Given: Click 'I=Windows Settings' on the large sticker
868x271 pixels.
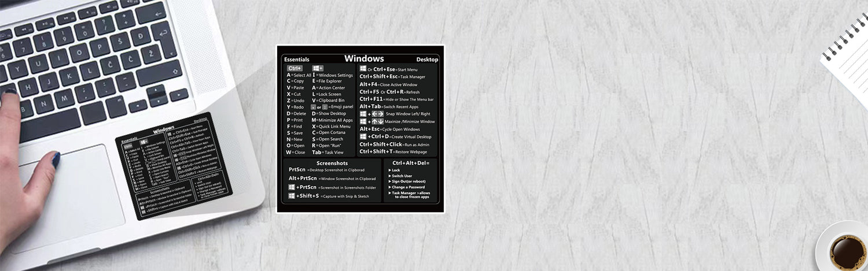Looking at the screenshot, I should [x=333, y=75].
